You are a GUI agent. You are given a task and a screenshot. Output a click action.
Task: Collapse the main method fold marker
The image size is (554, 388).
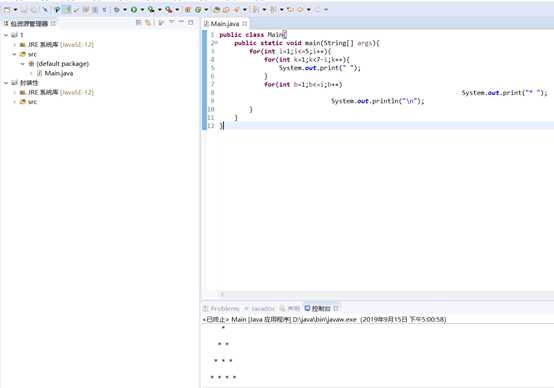[x=216, y=43]
